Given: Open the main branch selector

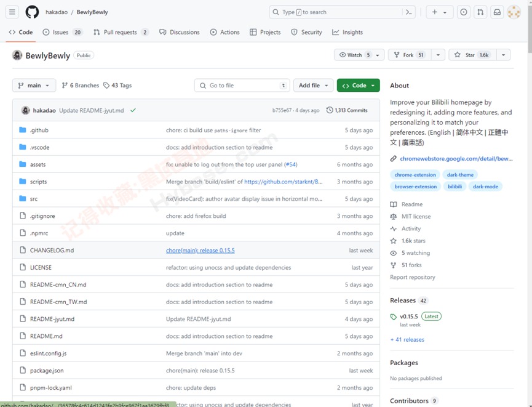Looking at the screenshot, I should [34, 85].
